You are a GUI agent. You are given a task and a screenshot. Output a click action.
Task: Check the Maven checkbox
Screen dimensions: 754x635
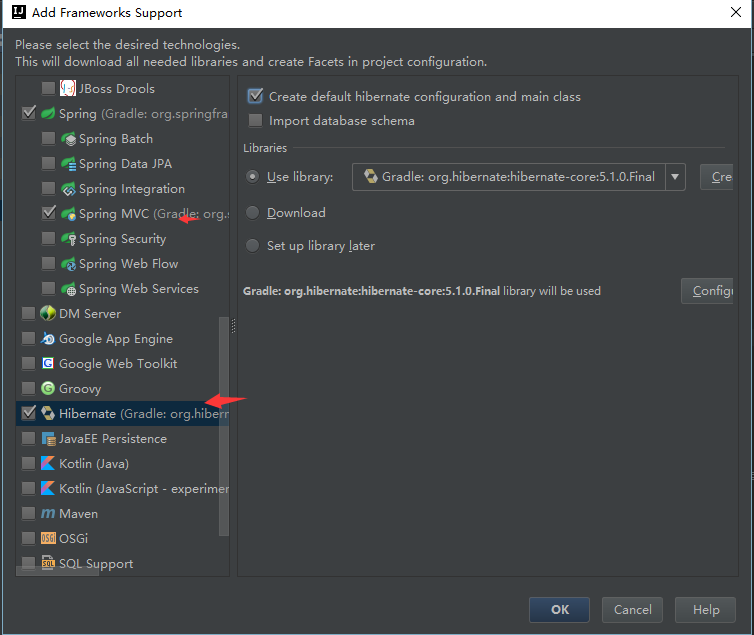(x=29, y=513)
